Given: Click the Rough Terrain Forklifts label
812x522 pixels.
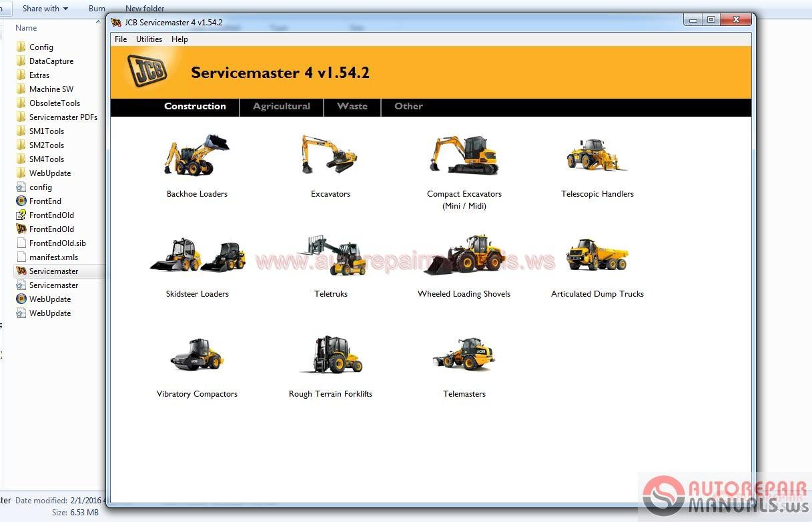Looking at the screenshot, I should click(330, 394).
